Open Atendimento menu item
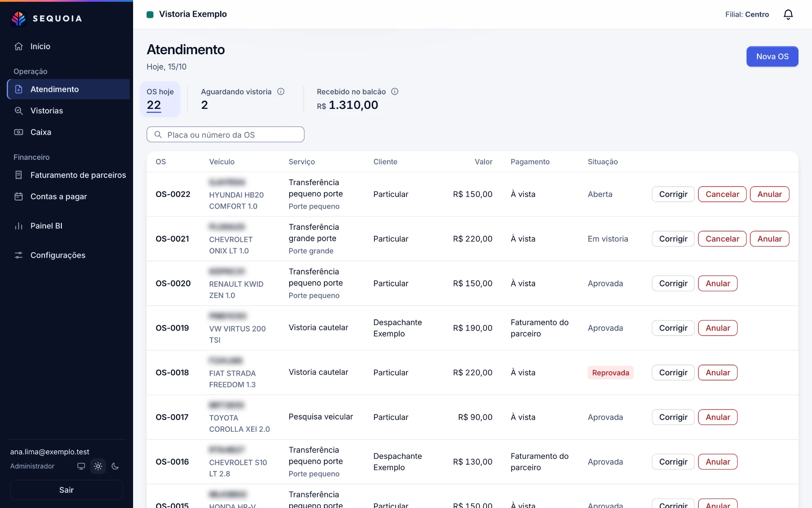 [x=68, y=89]
